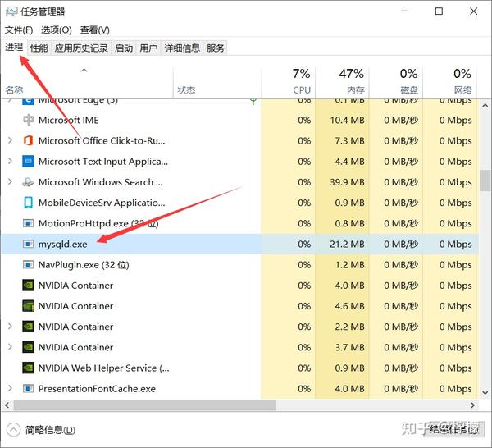Click the 简略信息(D) link
The image size is (492, 448).
(51, 430)
